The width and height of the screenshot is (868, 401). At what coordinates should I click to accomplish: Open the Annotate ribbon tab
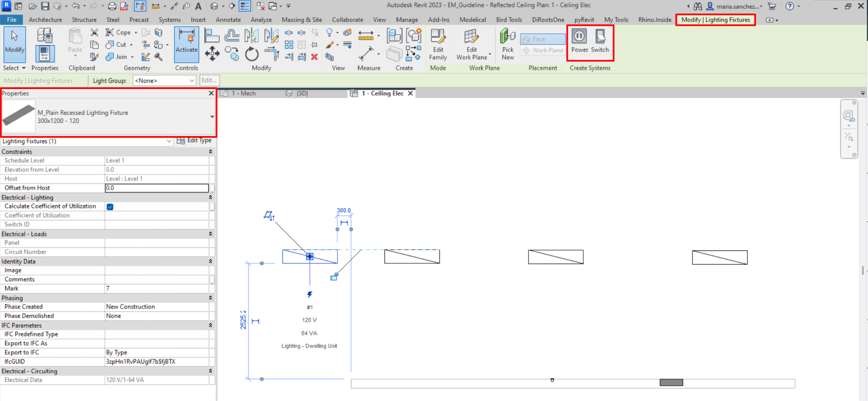(x=228, y=19)
